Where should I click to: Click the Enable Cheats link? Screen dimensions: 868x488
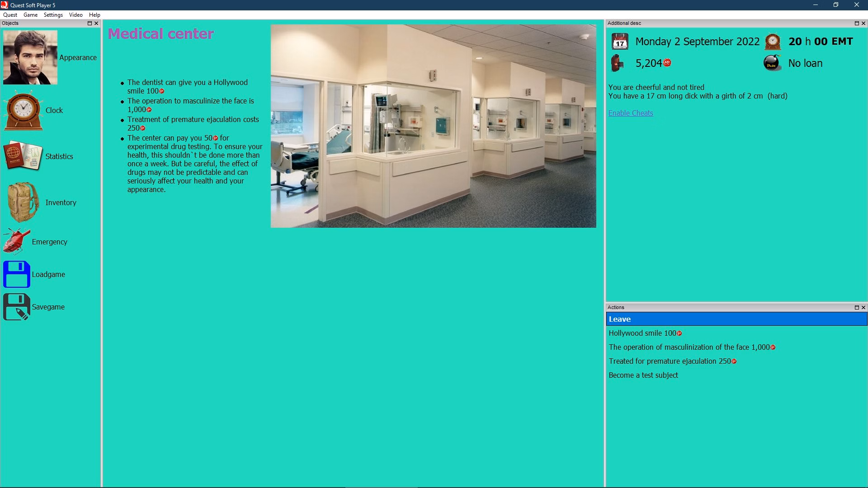point(631,113)
